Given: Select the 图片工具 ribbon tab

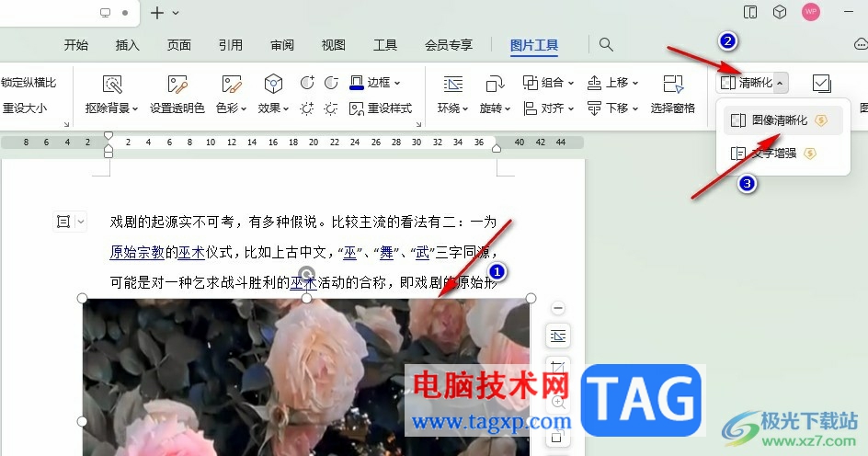Looking at the screenshot, I should 534,45.
